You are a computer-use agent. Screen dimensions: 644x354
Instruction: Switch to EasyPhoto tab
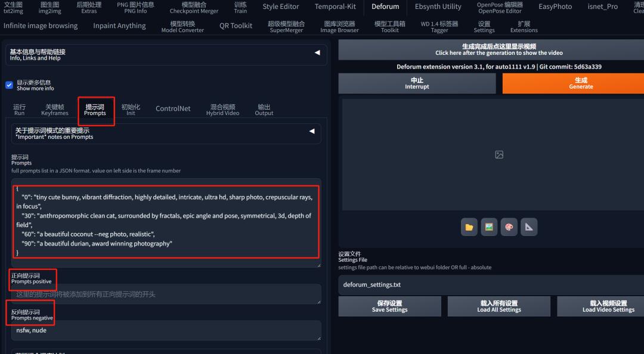555,7
